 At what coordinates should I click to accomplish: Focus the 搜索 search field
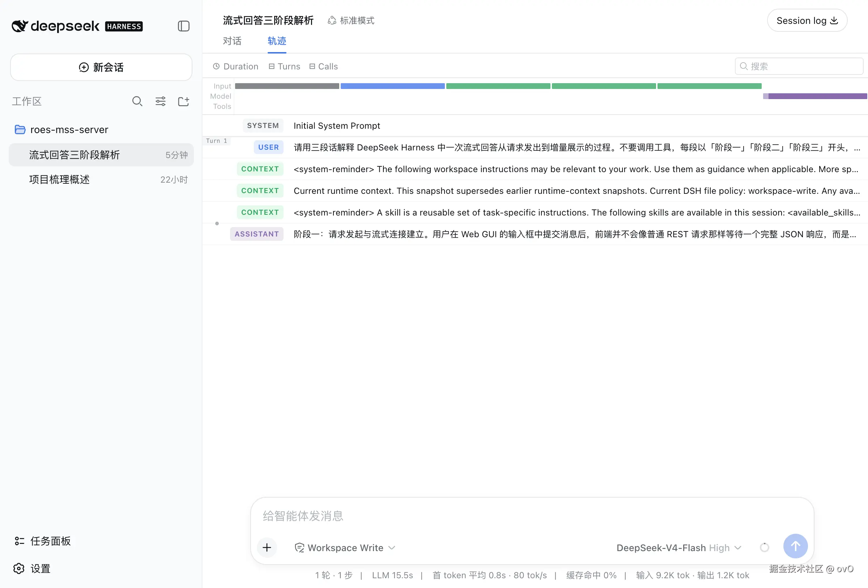pyautogui.click(x=799, y=66)
